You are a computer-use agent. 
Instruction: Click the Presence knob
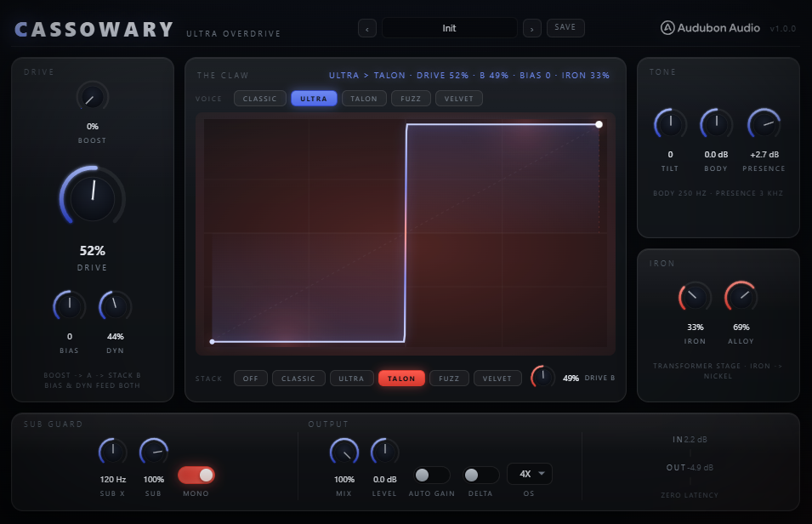764,124
